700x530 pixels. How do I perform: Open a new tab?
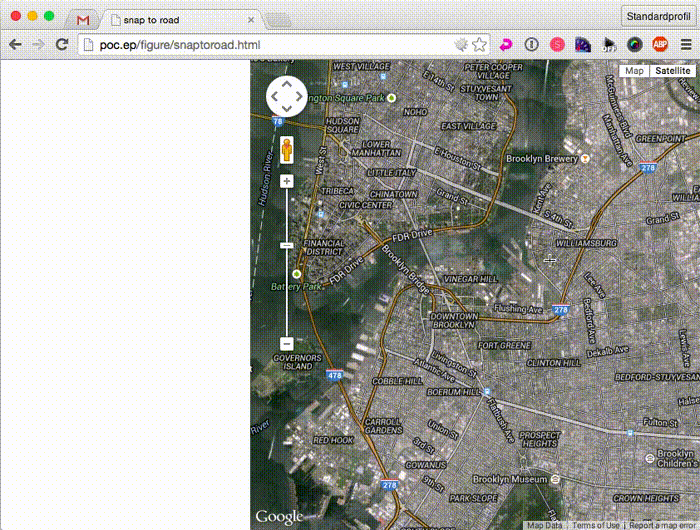(279, 20)
